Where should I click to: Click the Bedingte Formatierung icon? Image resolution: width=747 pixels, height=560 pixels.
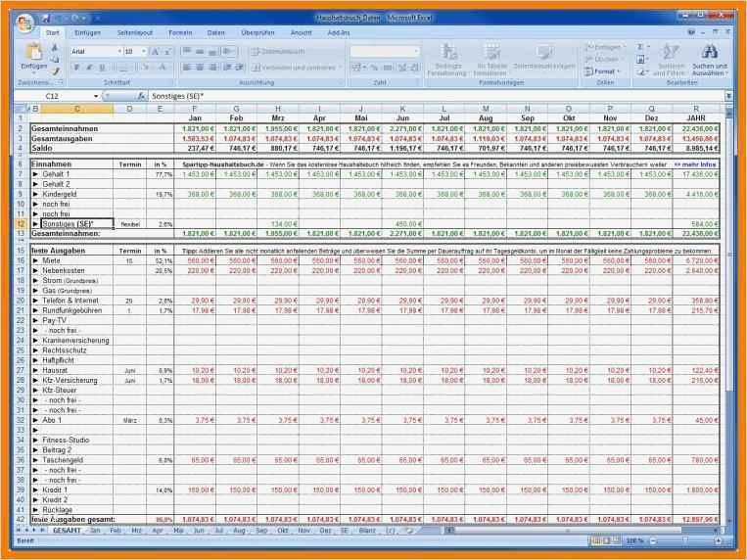tap(447, 52)
